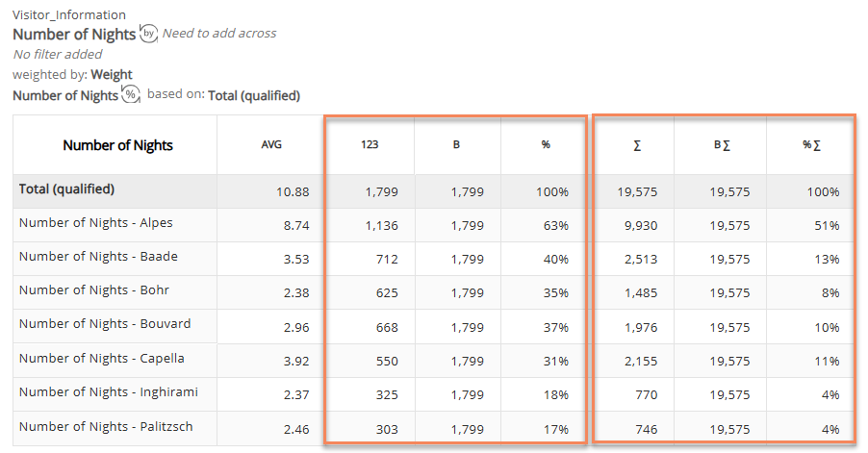This screenshot has height=453, width=868.
Task: Select row 'Number of Nights - Bouvard'
Action: pyautogui.click(x=105, y=324)
